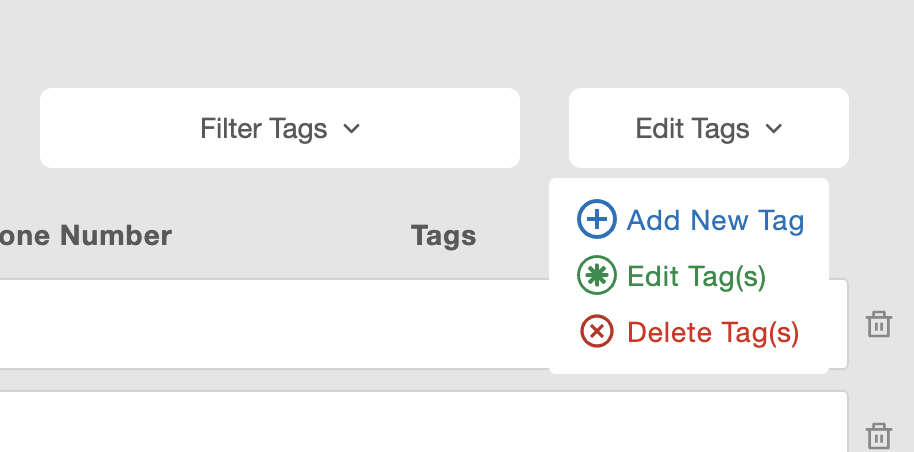Collapse the Edit Tags dropdown menu

click(x=708, y=128)
